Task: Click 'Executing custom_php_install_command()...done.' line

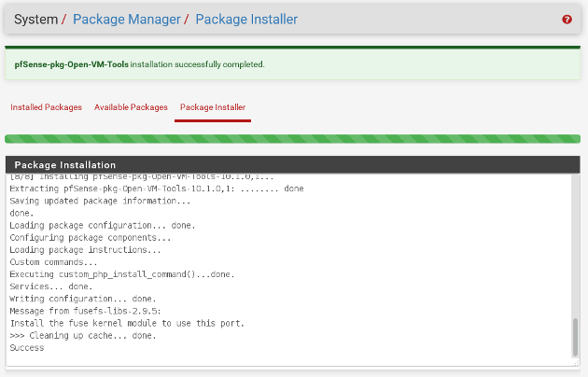Action: (x=122, y=274)
